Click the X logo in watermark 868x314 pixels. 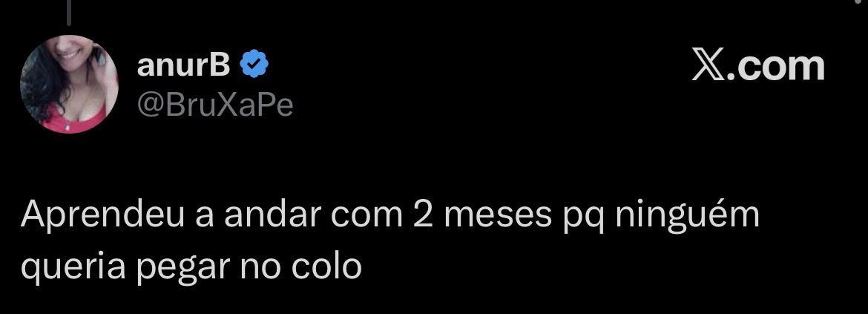(x=709, y=65)
